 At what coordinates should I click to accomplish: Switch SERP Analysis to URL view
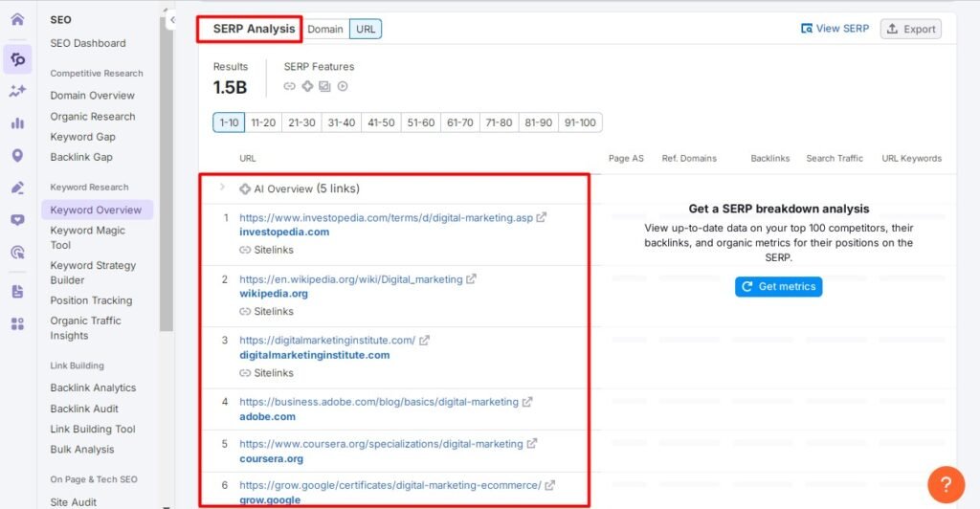(x=366, y=29)
